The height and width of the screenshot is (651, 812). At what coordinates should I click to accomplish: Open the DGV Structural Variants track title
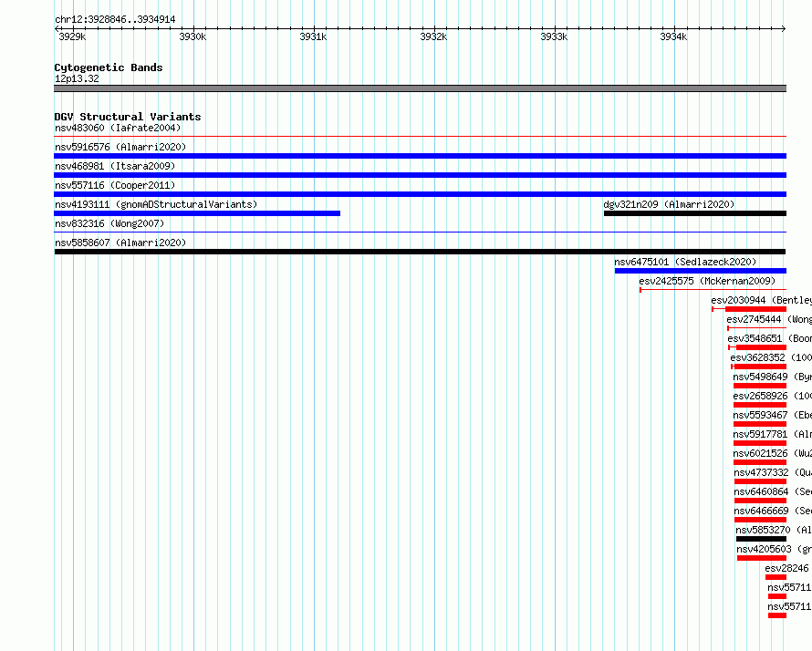128,117
